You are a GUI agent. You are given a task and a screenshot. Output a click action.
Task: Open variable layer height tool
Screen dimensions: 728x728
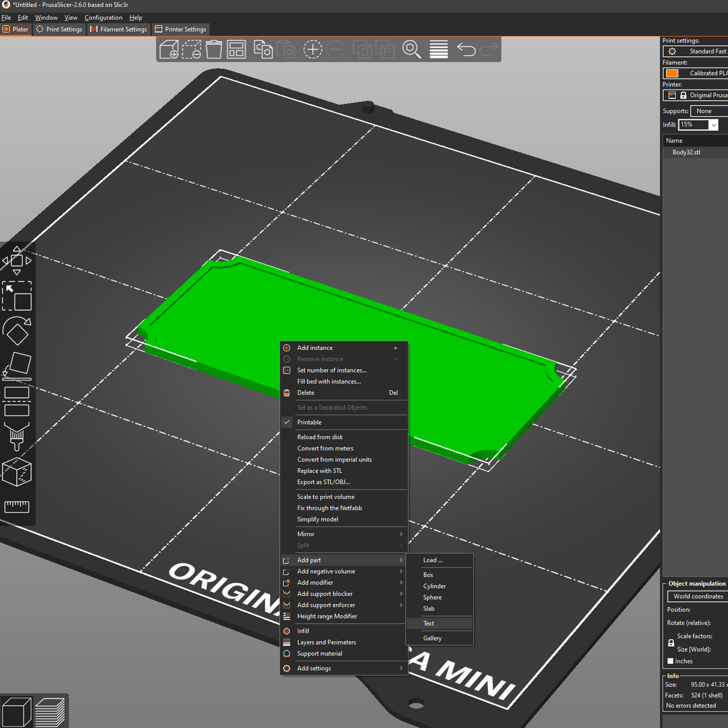point(439,50)
